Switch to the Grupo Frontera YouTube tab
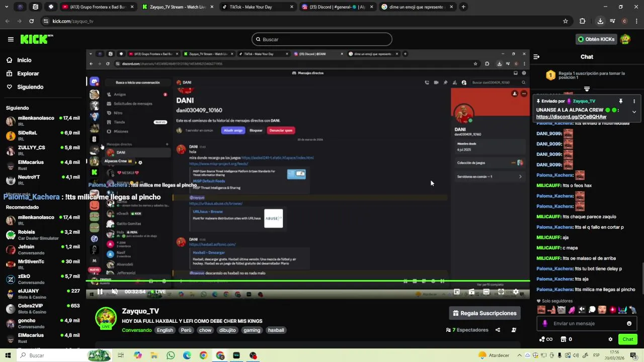644x362 pixels. [x=98, y=7]
